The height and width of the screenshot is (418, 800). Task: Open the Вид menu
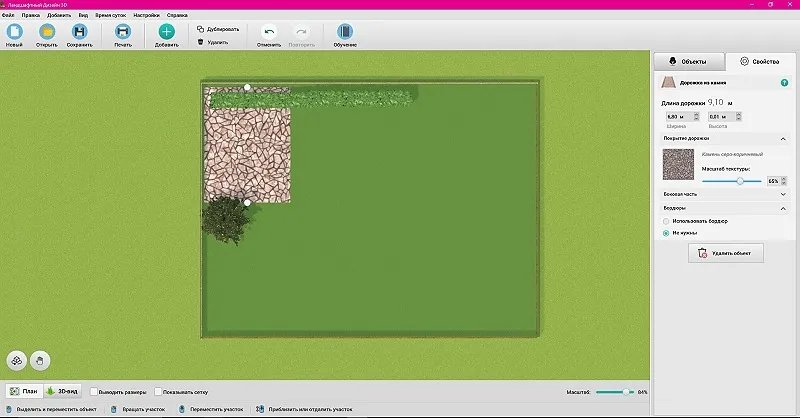(x=83, y=15)
